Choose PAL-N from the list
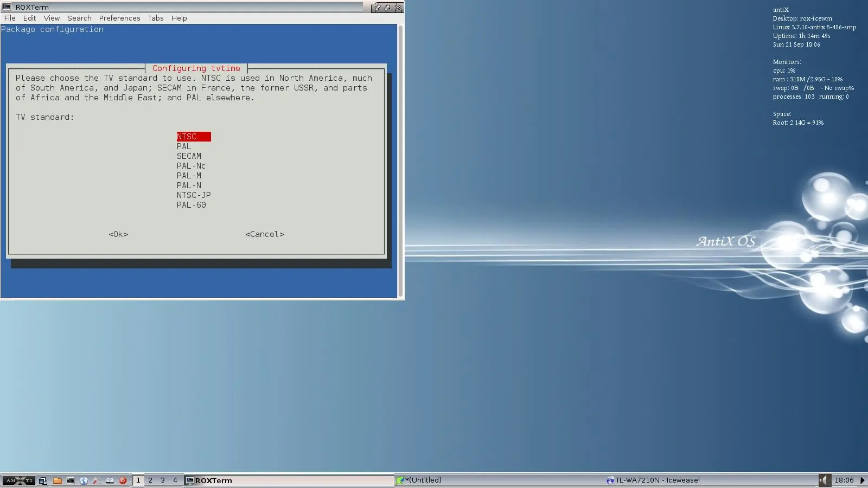This screenshot has width=868, height=488. point(189,185)
